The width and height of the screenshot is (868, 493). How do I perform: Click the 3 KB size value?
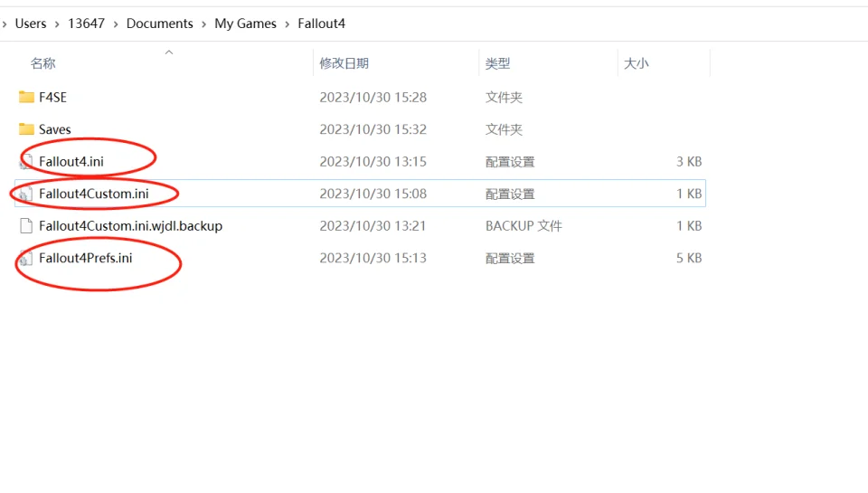[x=689, y=162]
